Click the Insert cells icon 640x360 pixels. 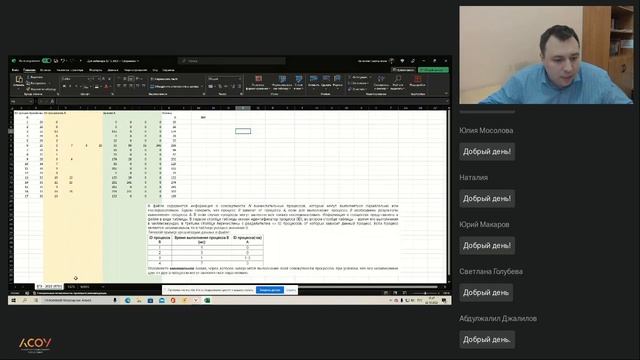[313, 78]
